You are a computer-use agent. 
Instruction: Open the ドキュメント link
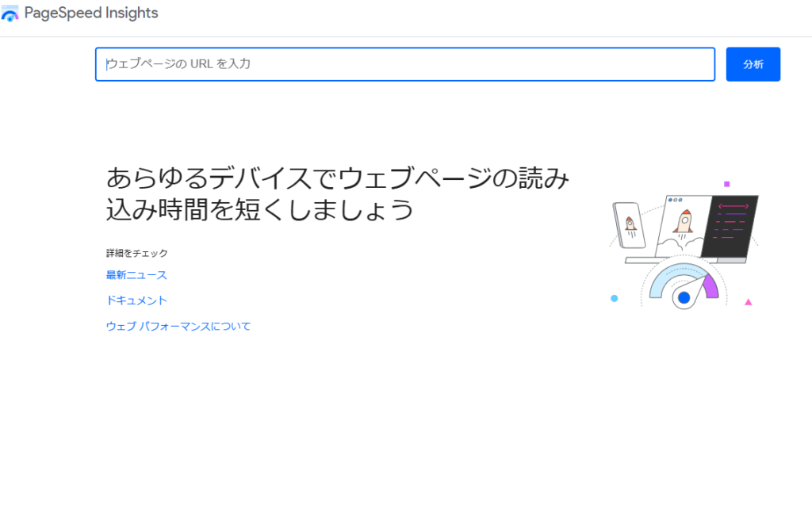click(x=136, y=300)
